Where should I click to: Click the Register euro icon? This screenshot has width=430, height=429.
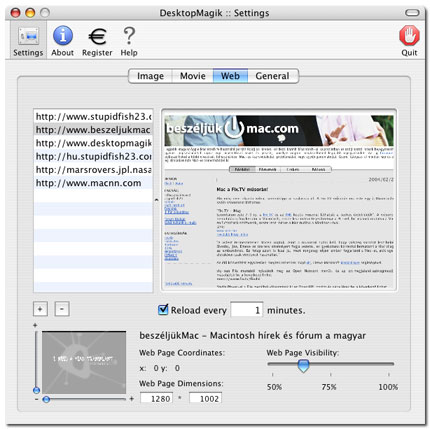click(x=97, y=41)
